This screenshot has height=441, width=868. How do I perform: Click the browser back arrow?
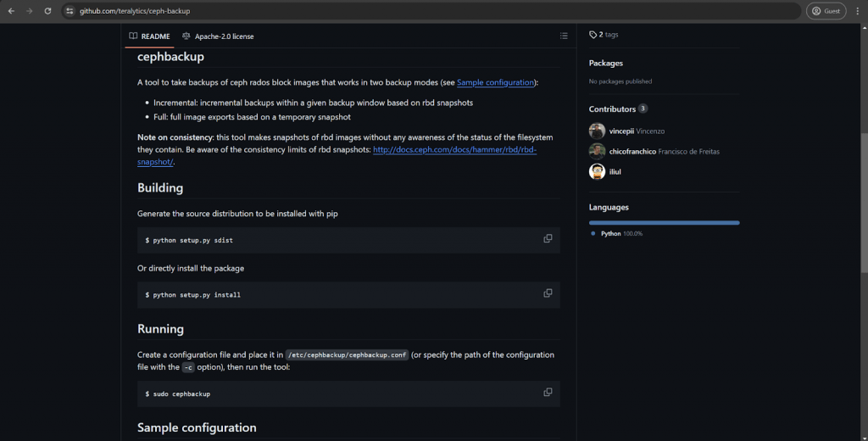pyautogui.click(x=11, y=11)
